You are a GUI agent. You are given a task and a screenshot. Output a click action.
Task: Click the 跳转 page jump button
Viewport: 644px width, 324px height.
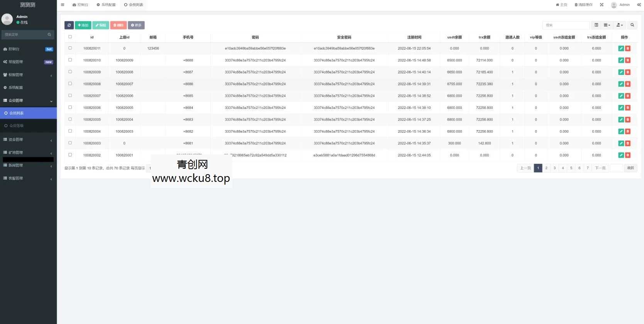pos(630,168)
